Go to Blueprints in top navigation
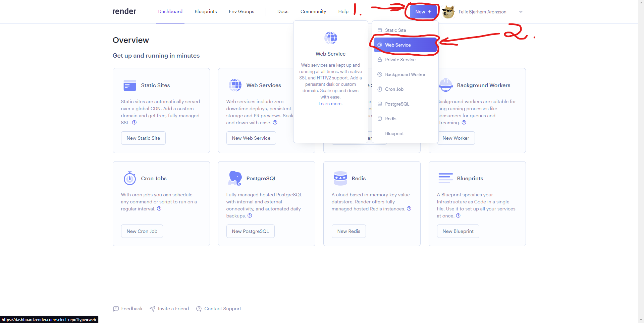This screenshot has width=644, height=323. coord(206,11)
